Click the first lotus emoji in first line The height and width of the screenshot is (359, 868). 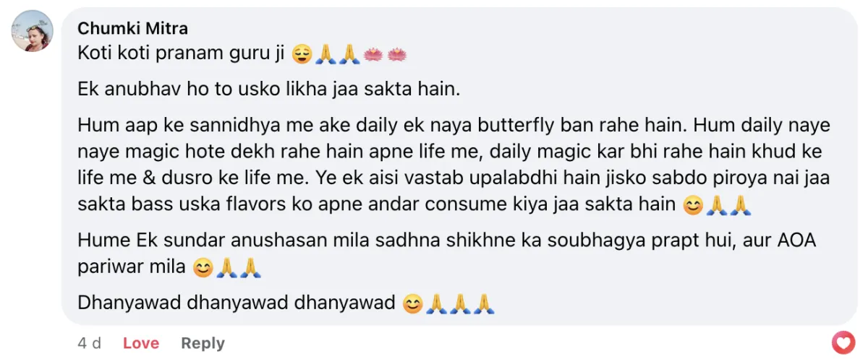tap(373, 53)
